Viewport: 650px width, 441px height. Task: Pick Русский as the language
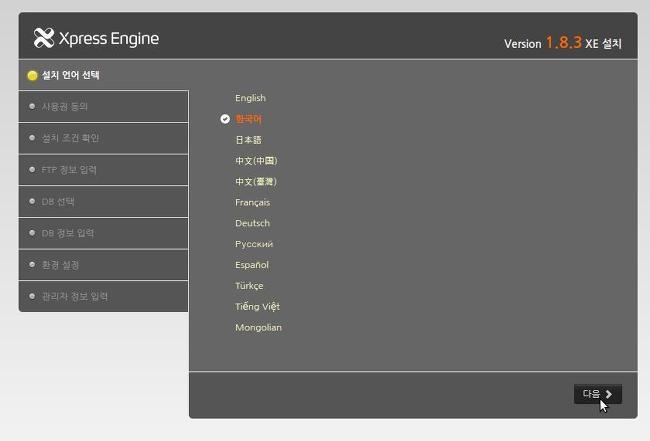click(254, 244)
